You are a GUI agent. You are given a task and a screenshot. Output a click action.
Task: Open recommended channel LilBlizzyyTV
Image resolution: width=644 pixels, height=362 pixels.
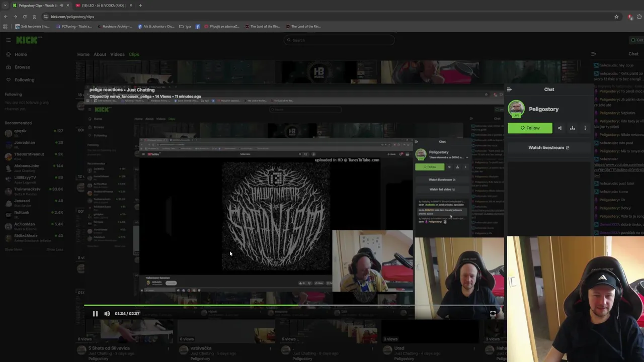[x=34, y=179]
